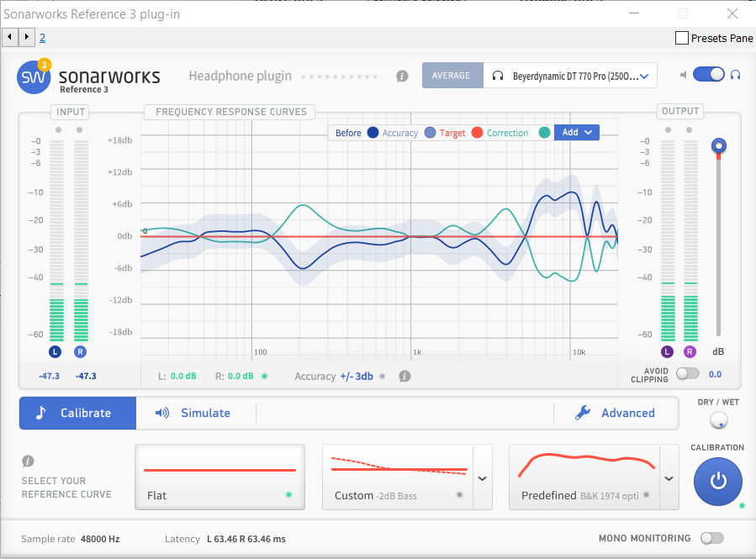Click the wrench icon for Advanced
Viewport: 756px width, 559px height.
point(583,413)
